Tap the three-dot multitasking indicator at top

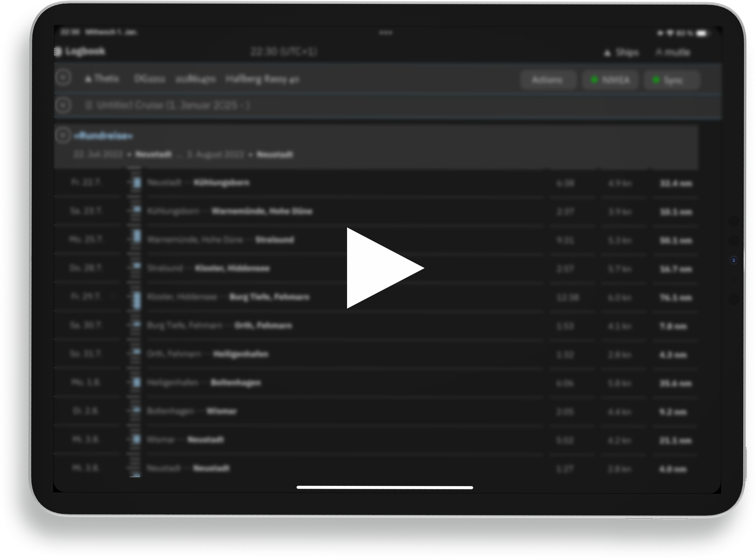[386, 33]
